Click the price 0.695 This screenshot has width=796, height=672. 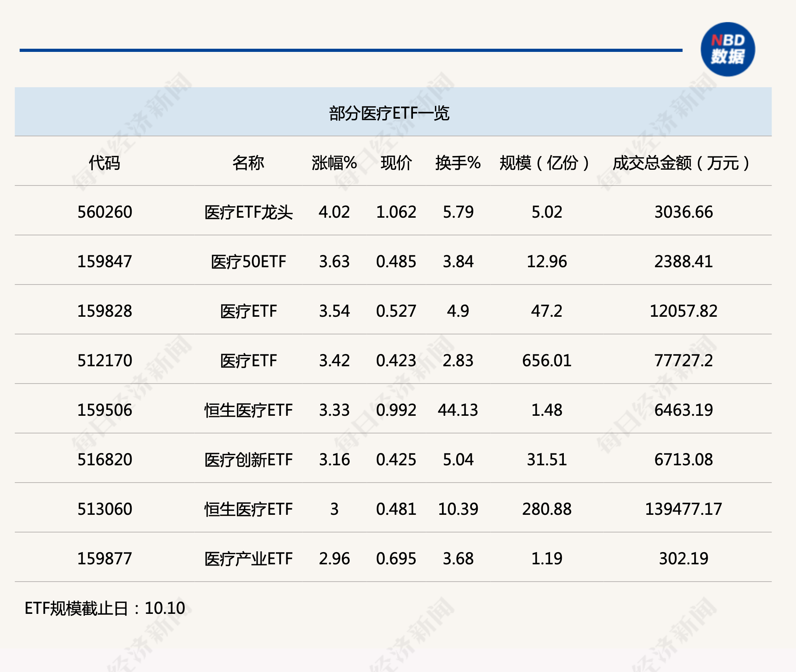(x=396, y=559)
